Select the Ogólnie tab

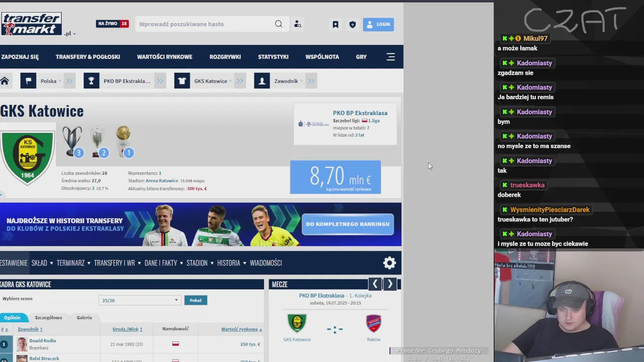click(x=13, y=317)
